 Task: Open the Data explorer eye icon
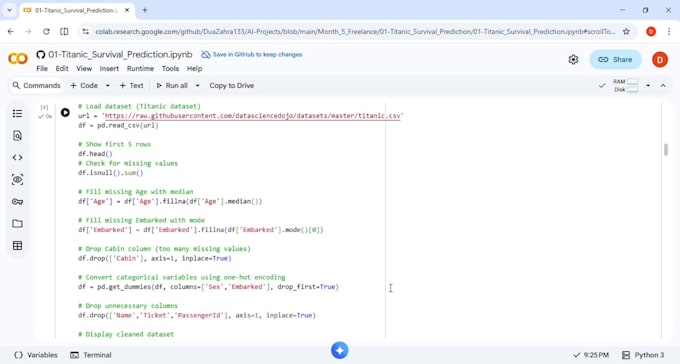[17, 180]
